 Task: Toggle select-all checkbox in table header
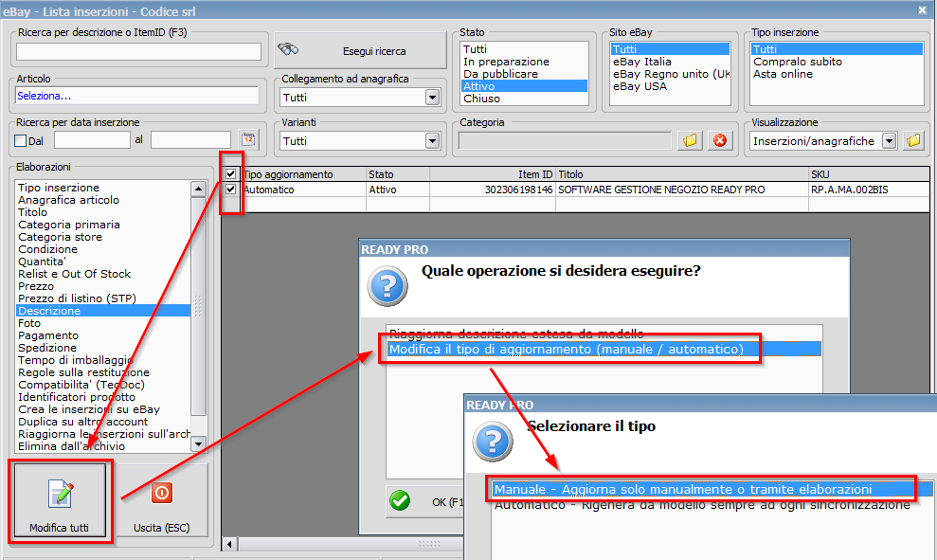230,174
